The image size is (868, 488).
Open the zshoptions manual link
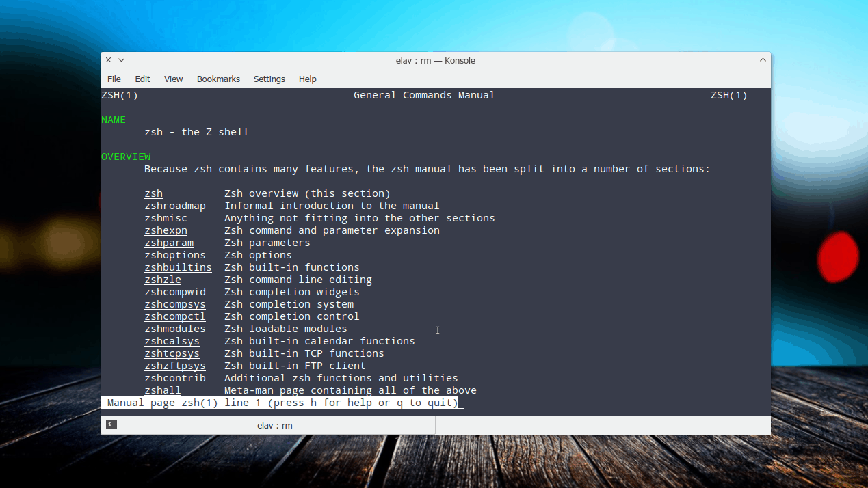click(x=175, y=255)
